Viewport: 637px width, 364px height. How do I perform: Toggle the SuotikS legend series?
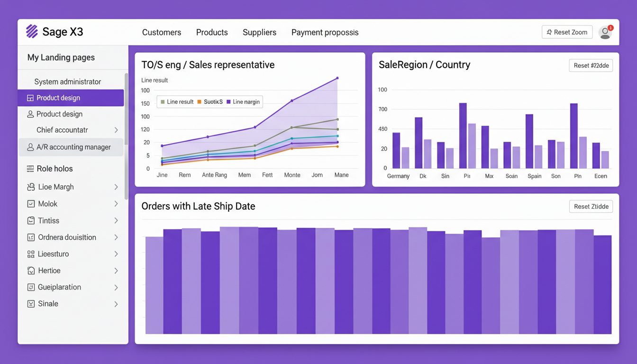point(210,102)
